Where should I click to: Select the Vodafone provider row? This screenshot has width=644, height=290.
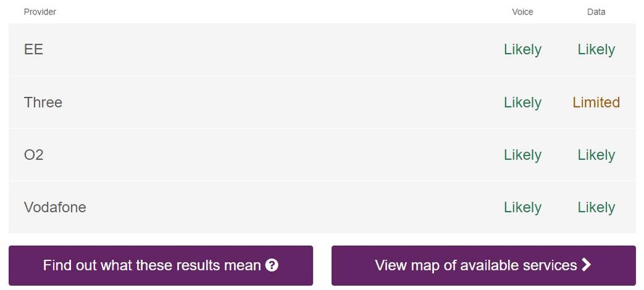pos(322,208)
